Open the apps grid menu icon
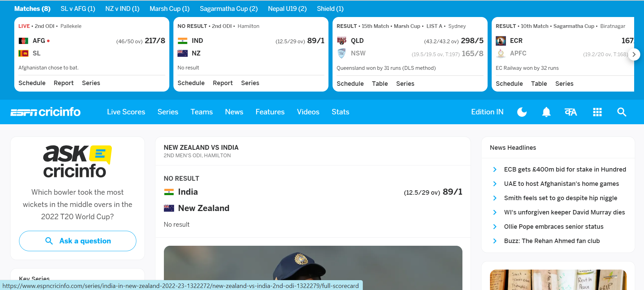 [x=597, y=112]
